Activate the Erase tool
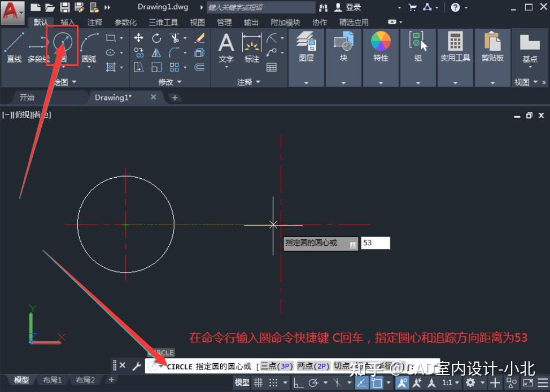The width and height of the screenshot is (550, 392). pyautogui.click(x=199, y=38)
